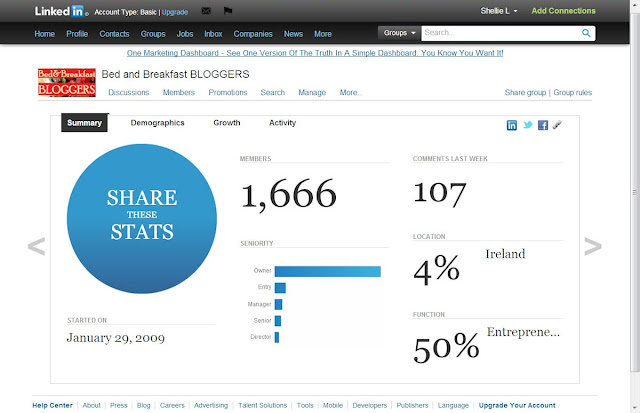
Task: Click the search magnifier icon
Action: pos(586,33)
